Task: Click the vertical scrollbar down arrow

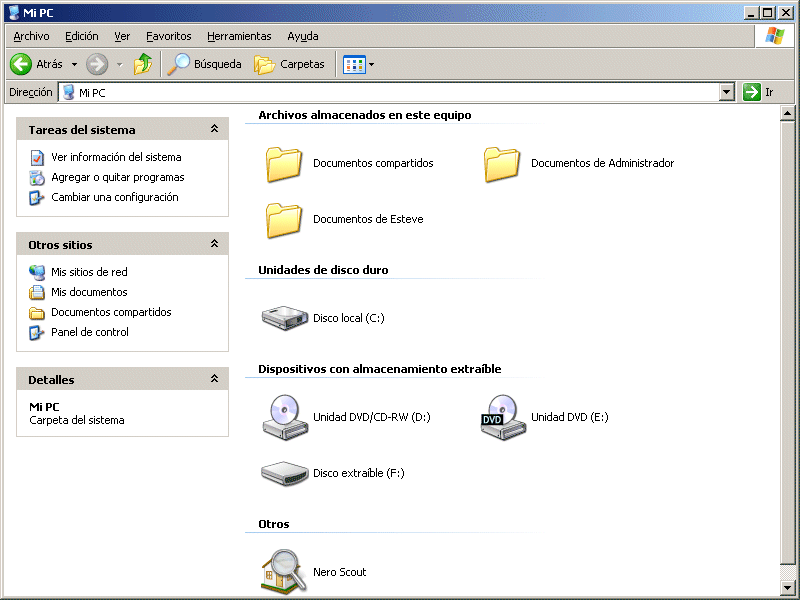Action: (x=787, y=587)
